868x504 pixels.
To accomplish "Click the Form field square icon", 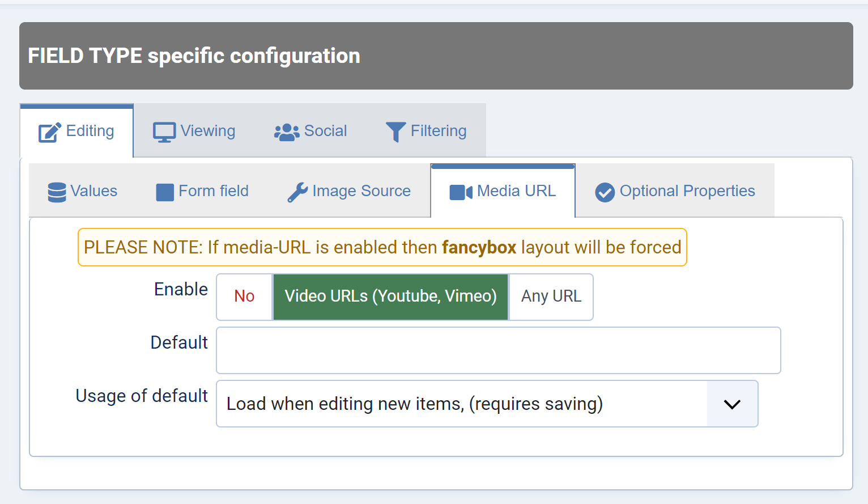I will click(165, 192).
